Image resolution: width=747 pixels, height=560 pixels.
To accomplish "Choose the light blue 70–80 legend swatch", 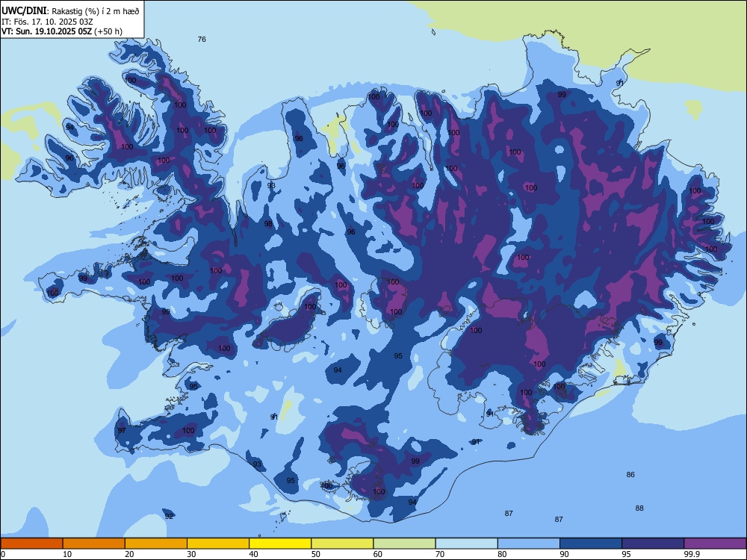I will click(x=466, y=544).
